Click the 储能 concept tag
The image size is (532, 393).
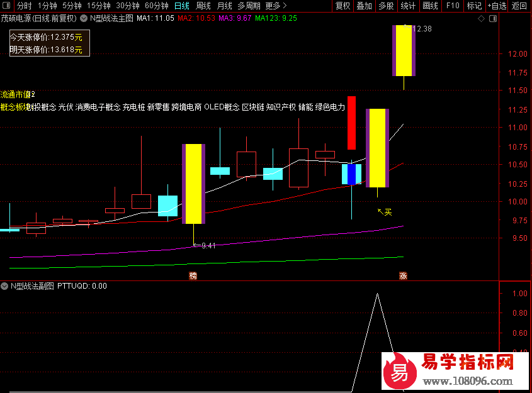[306, 107]
